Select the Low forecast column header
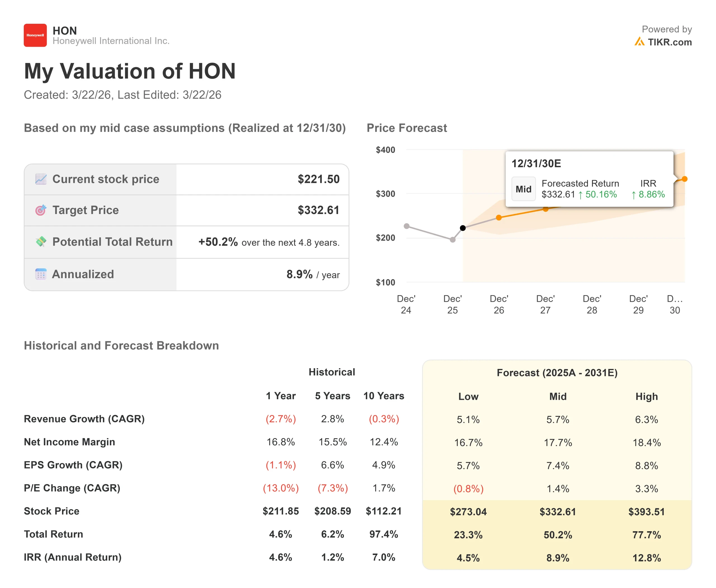The width and height of the screenshot is (716, 588). coord(468,396)
